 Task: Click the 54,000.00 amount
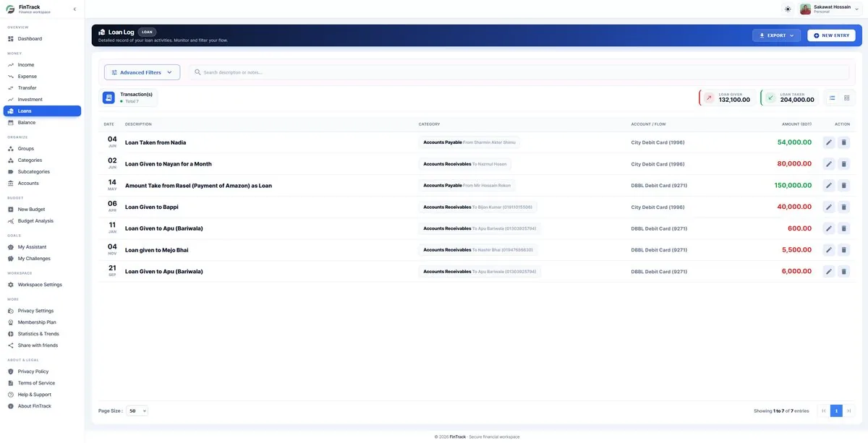(x=794, y=142)
